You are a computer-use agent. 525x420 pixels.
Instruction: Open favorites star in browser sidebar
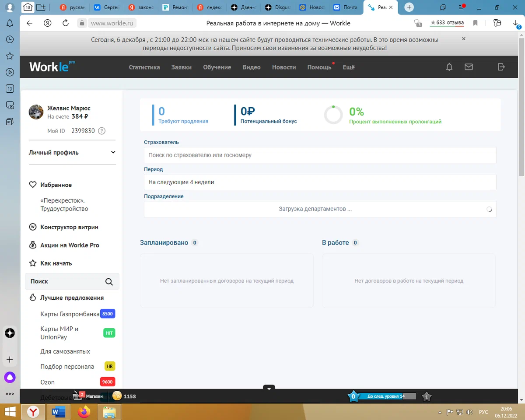(10, 56)
